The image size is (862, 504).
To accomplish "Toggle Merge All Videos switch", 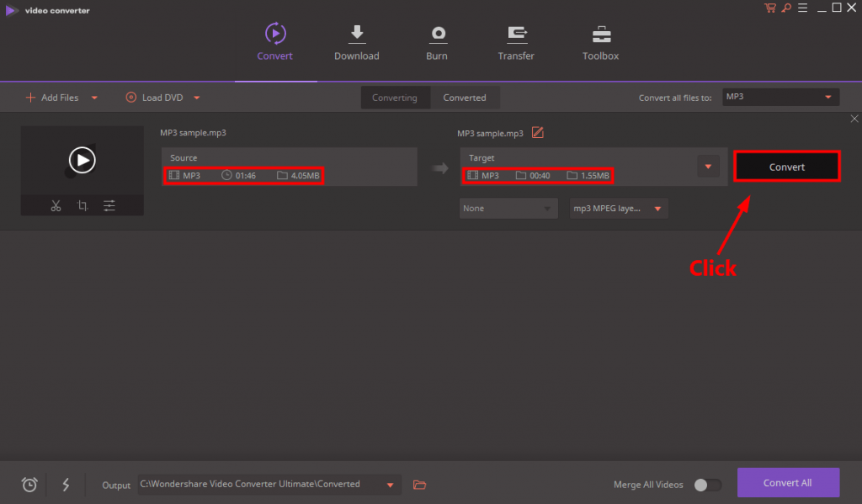I will (x=707, y=485).
